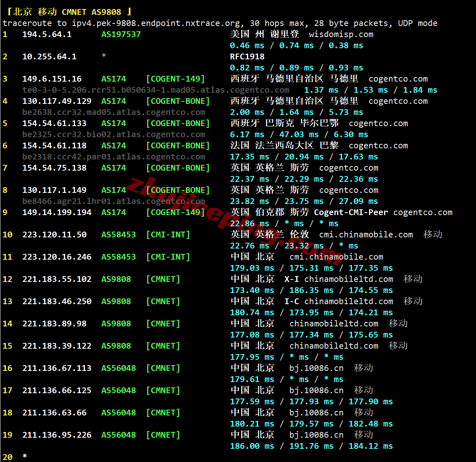Click latency 177.95 ms in hop 15
The height and width of the screenshot is (462, 476).
click(x=252, y=357)
